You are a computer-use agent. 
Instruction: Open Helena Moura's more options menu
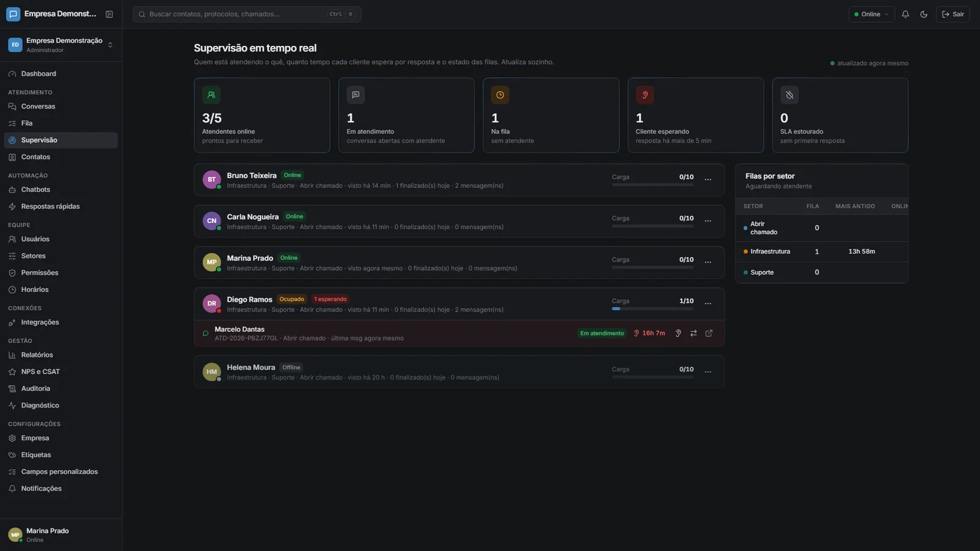(x=708, y=372)
